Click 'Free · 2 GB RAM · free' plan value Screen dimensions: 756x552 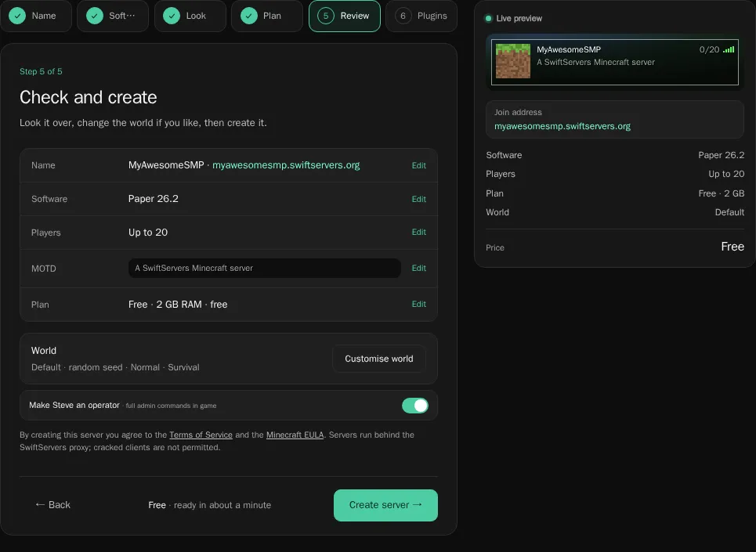(178, 305)
